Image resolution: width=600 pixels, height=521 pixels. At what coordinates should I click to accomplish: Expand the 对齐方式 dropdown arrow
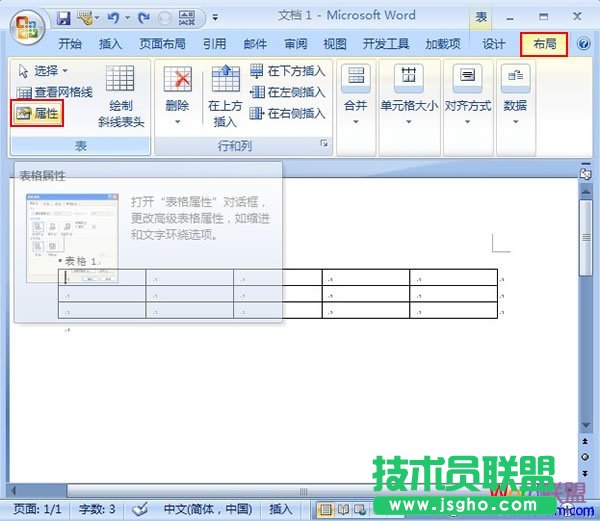467,122
